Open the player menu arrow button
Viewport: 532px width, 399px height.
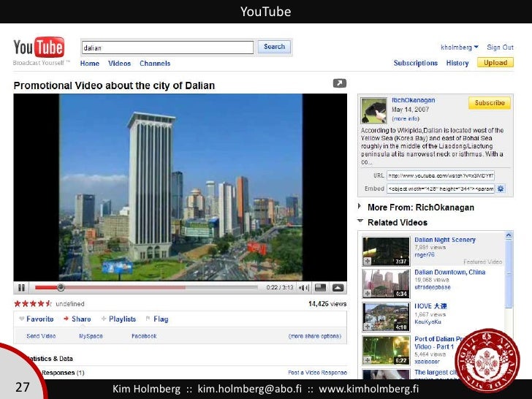click(x=338, y=288)
